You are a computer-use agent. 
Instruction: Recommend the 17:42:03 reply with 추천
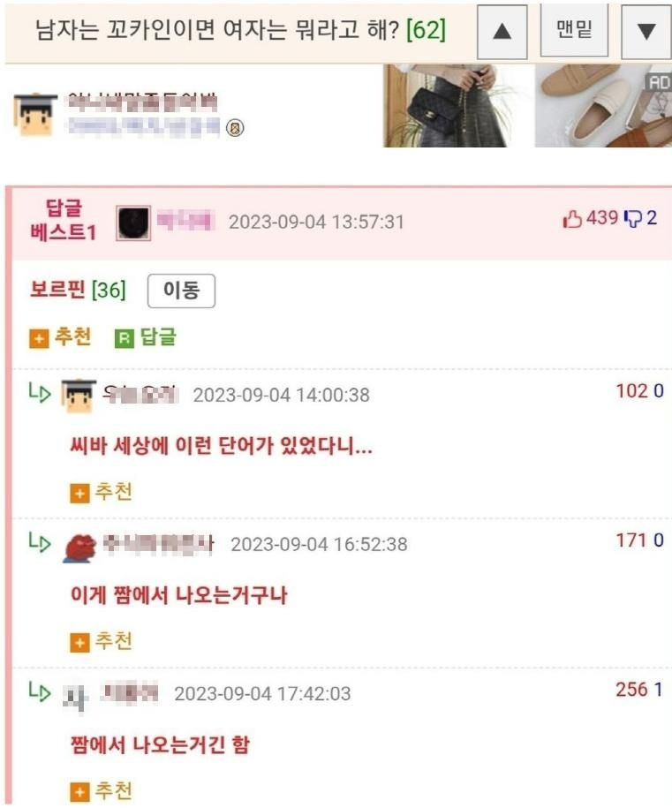(x=101, y=791)
